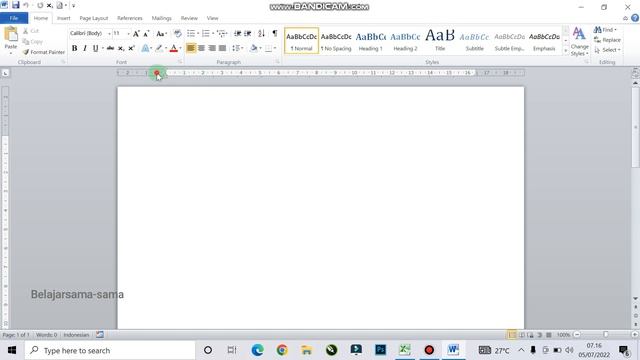Click Select button in Editing group

[x=607, y=50]
